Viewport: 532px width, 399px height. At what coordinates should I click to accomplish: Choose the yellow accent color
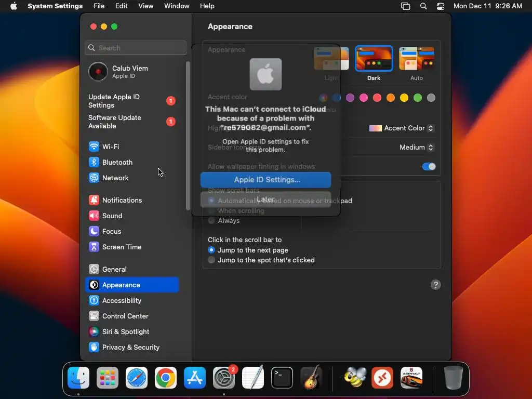click(404, 98)
